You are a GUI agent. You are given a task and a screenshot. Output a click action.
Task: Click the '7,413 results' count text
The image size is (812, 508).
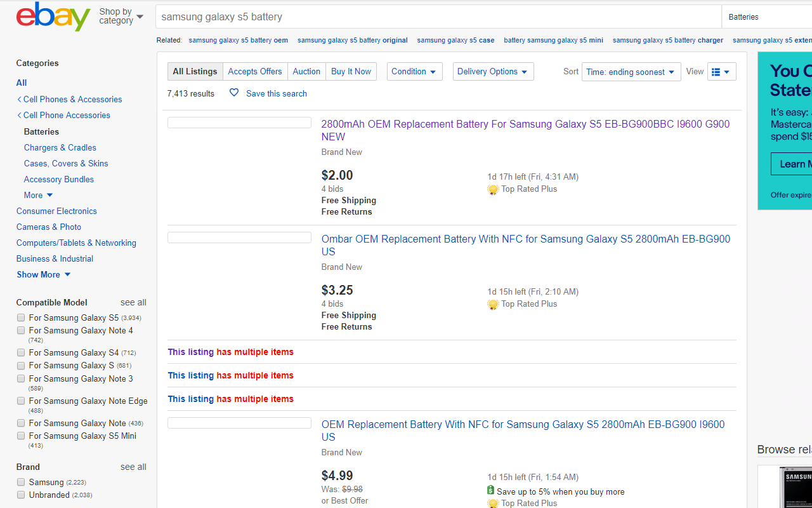191,93
